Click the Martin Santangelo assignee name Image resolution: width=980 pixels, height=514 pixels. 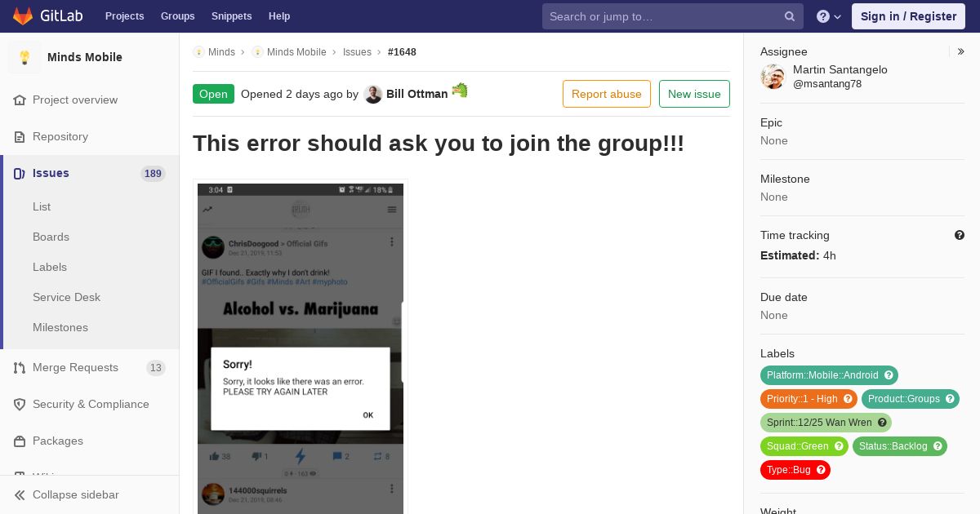(x=840, y=69)
